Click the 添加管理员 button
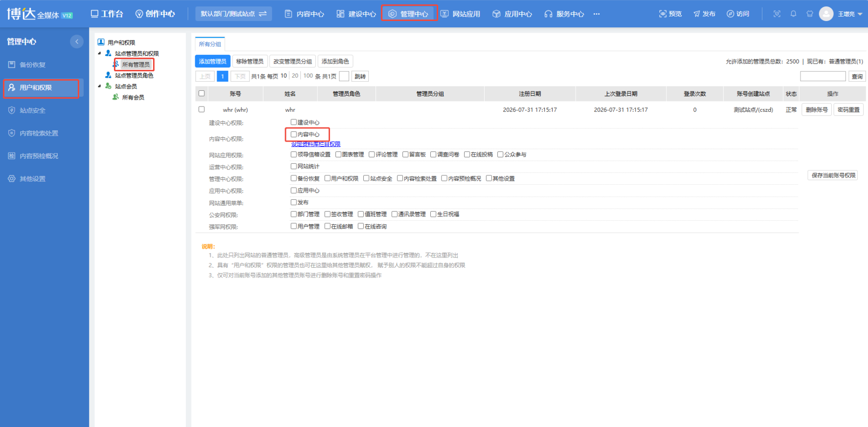Screen dimensions: 868x427 point(213,61)
